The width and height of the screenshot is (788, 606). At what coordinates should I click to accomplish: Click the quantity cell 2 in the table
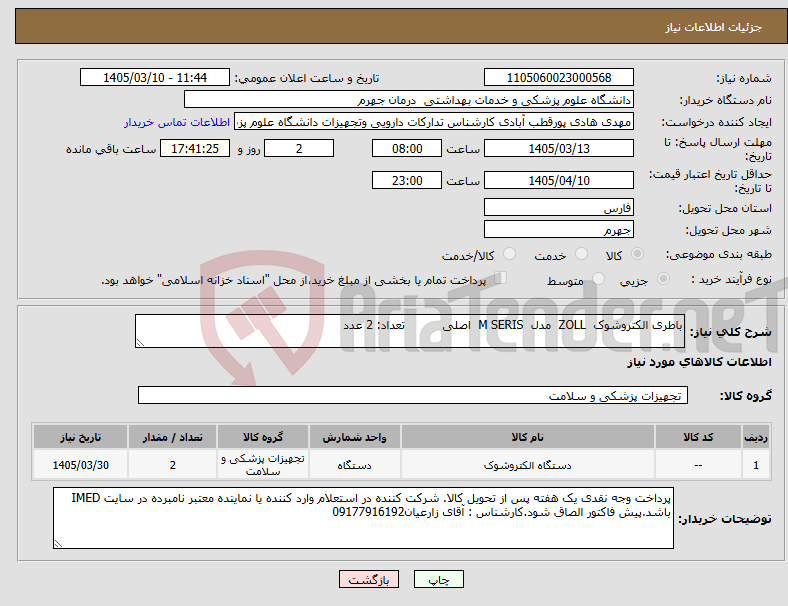(172, 465)
